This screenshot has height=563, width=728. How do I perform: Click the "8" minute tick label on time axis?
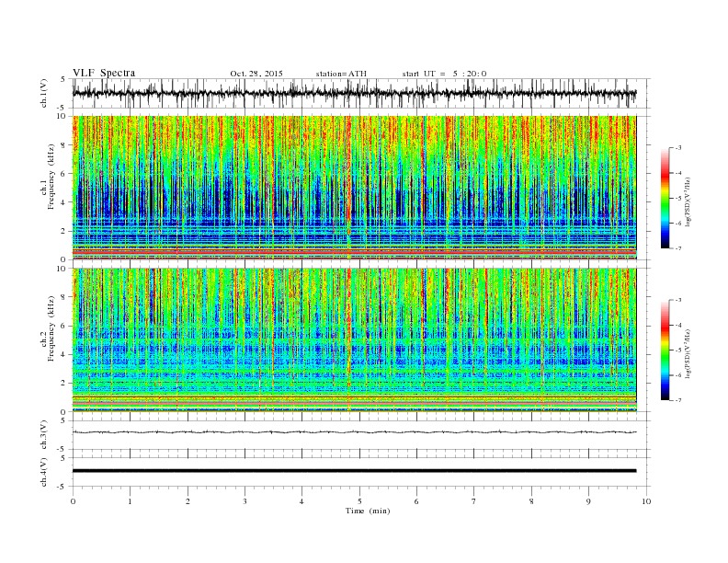[531, 501]
